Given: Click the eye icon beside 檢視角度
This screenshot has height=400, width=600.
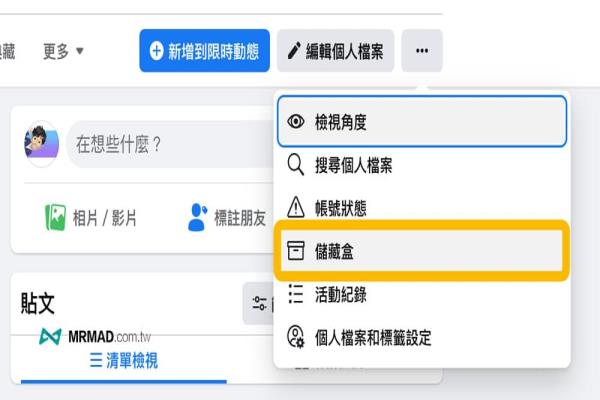Looking at the screenshot, I should point(296,122).
